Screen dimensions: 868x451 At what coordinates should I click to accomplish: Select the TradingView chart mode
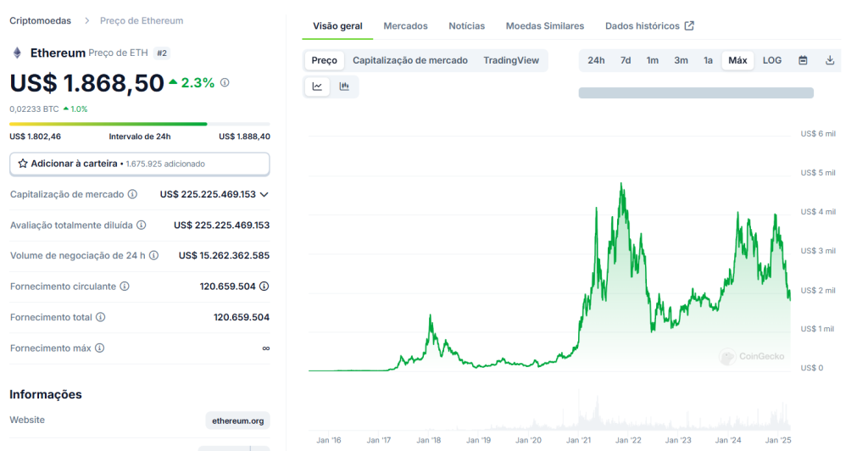coord(511,60)
